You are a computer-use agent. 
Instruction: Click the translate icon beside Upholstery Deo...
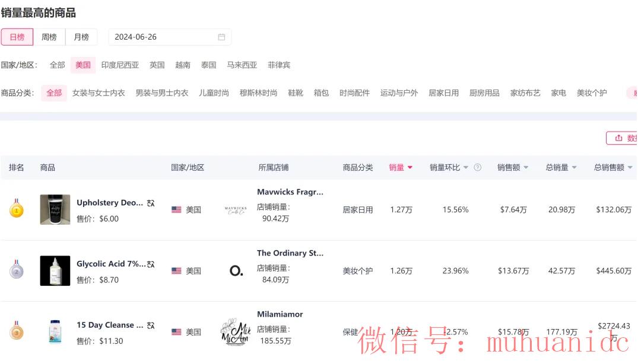(151, 203)
